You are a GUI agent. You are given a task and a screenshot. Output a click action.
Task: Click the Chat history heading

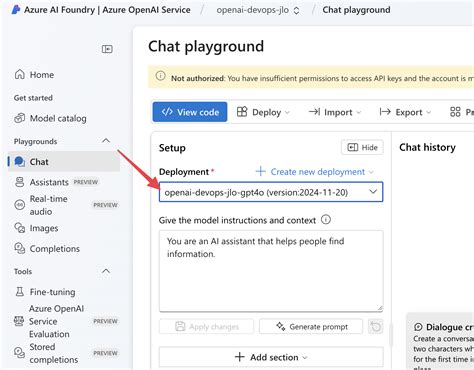point(427,147)
